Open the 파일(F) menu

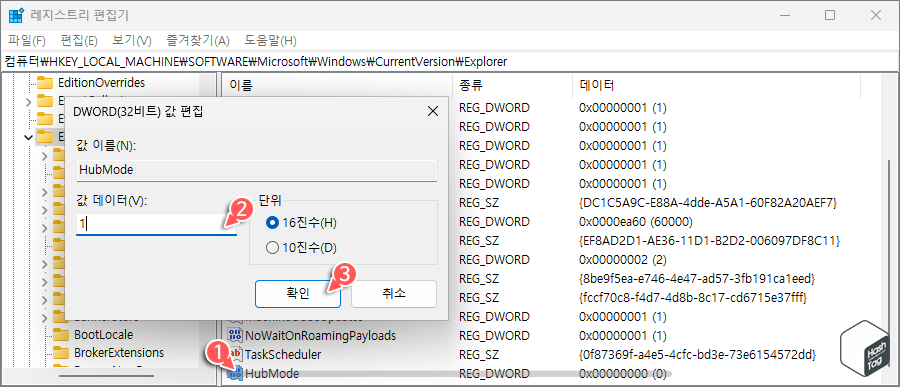coord(27,41)
